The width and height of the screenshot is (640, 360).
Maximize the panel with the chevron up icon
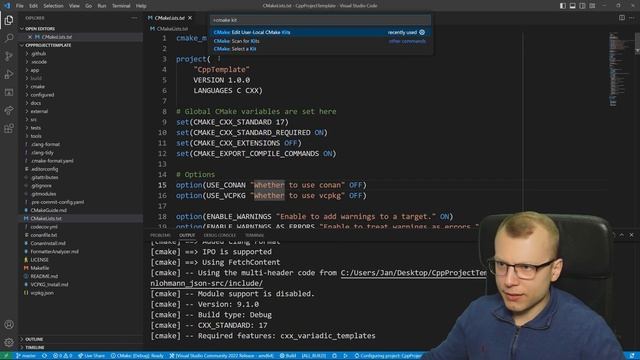tap(622, 235)
